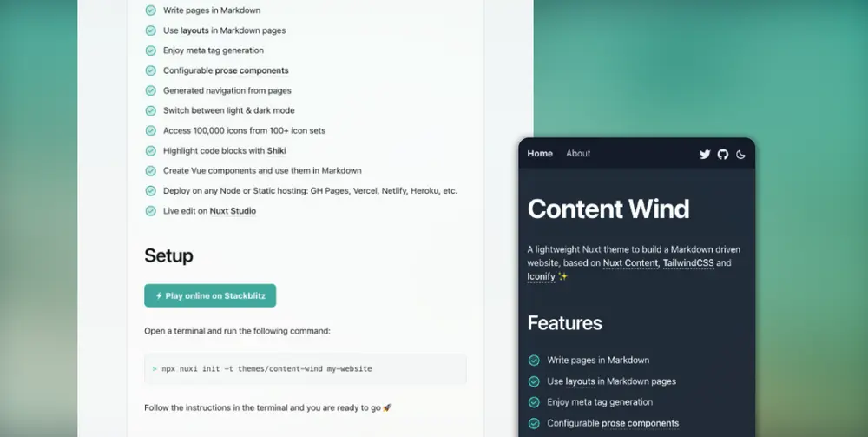Click the check icon beside 'Write pages in Markdown' in the dark preview
This screenshot has width=868, height=437.
click(x=534, y=361)
